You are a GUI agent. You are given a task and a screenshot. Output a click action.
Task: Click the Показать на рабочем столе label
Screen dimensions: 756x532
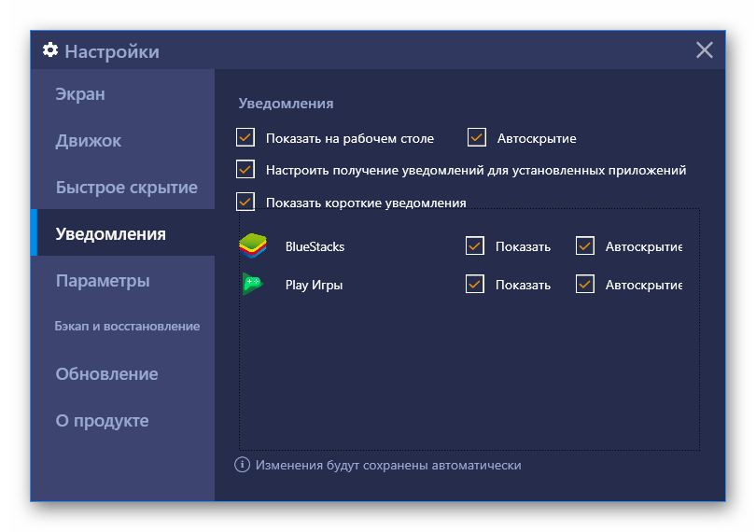coord(350,138)
